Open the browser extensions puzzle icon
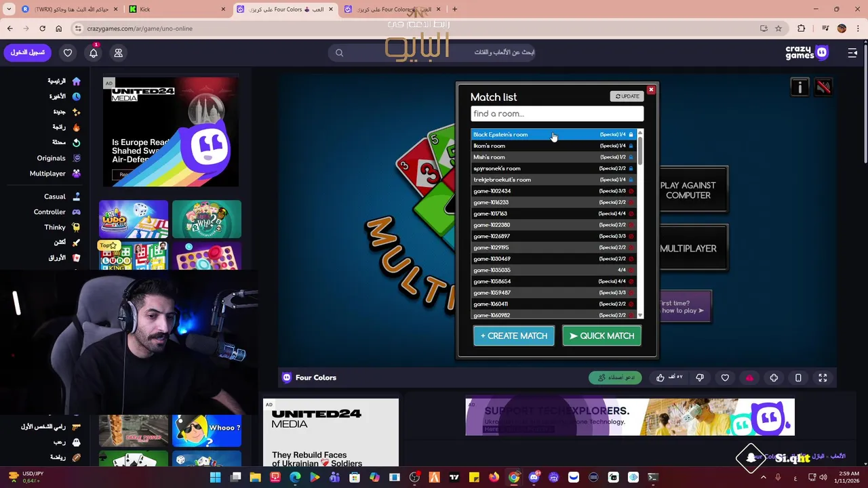 (x=802, y=28)
